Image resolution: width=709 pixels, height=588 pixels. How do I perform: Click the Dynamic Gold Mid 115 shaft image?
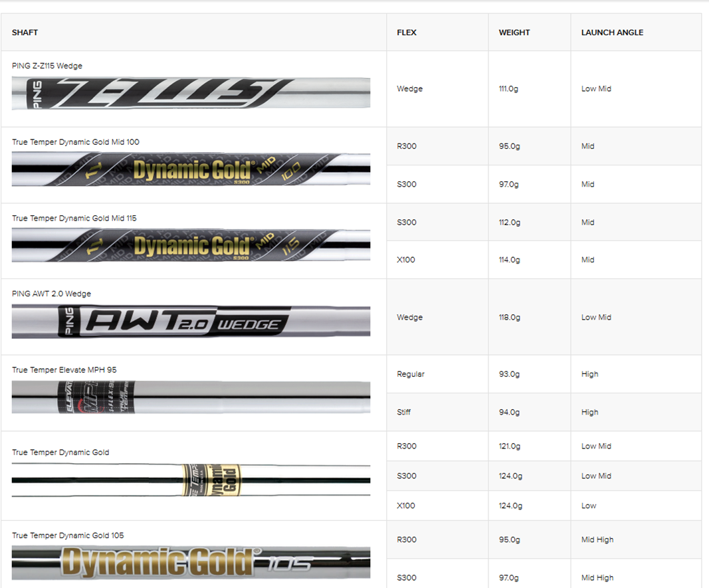pyautogui.click(x=191, y=245)
